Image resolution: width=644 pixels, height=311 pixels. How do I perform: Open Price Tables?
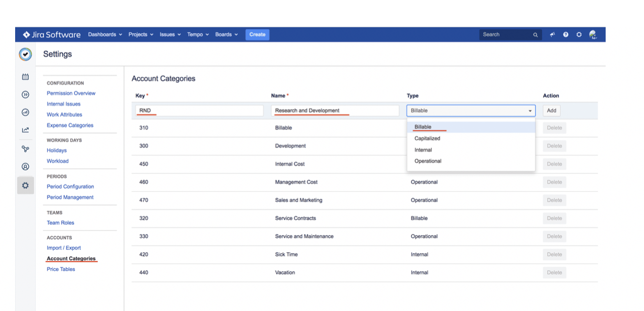click(61, 269)
